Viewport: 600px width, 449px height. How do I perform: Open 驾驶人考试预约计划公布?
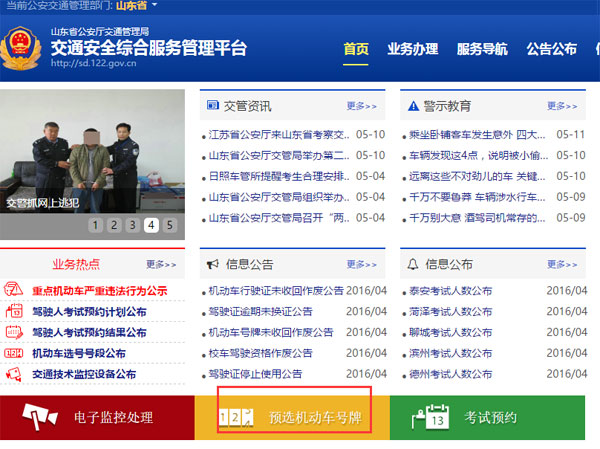[89, 312]
